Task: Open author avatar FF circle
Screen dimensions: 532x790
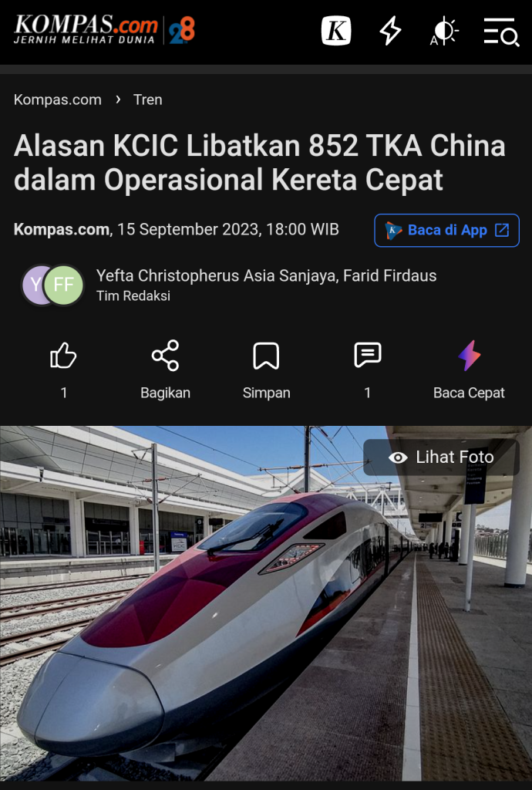Action: [63, 285]
